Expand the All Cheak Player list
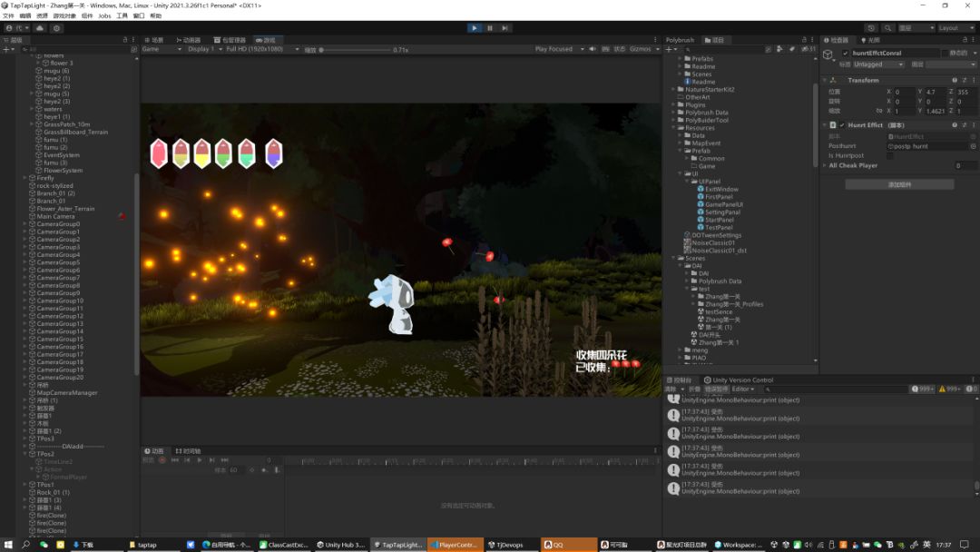This screenshot has width=980, height=552. tap(825, 166)
